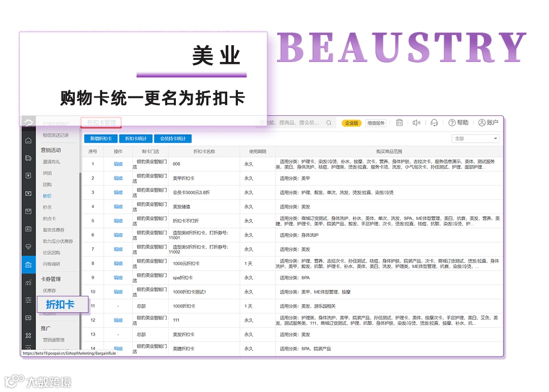Click 编辑 for 会员卡5000元3.8折 row
The width and height of the screenshot is (549, 392).
[118, 192]
